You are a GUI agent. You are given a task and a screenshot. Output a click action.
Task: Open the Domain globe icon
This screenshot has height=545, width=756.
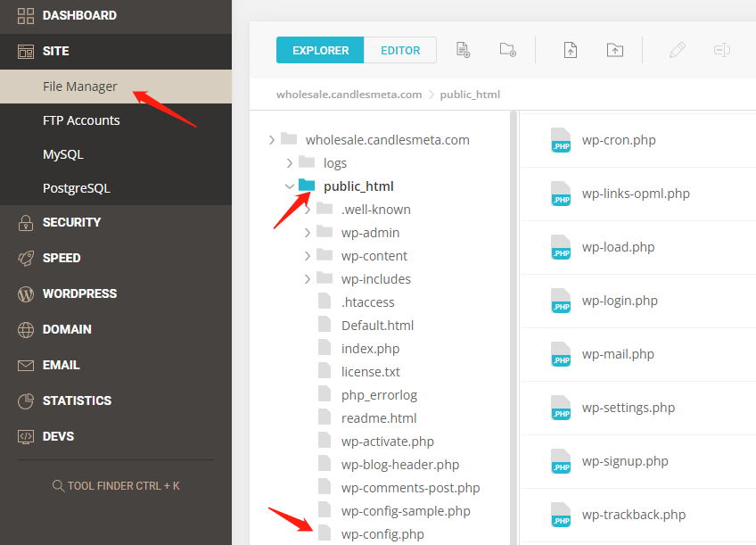[x=26, y=329]
